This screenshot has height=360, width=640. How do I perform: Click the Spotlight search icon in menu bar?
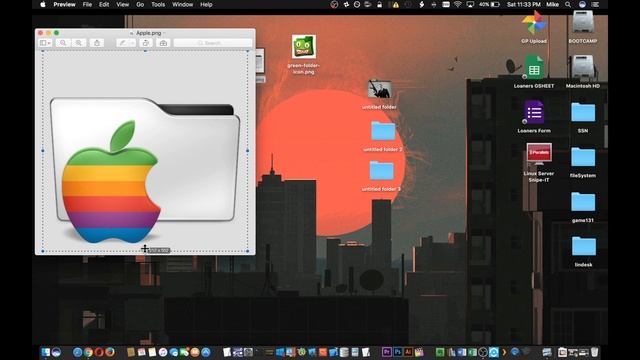click(x=568, y=4)
